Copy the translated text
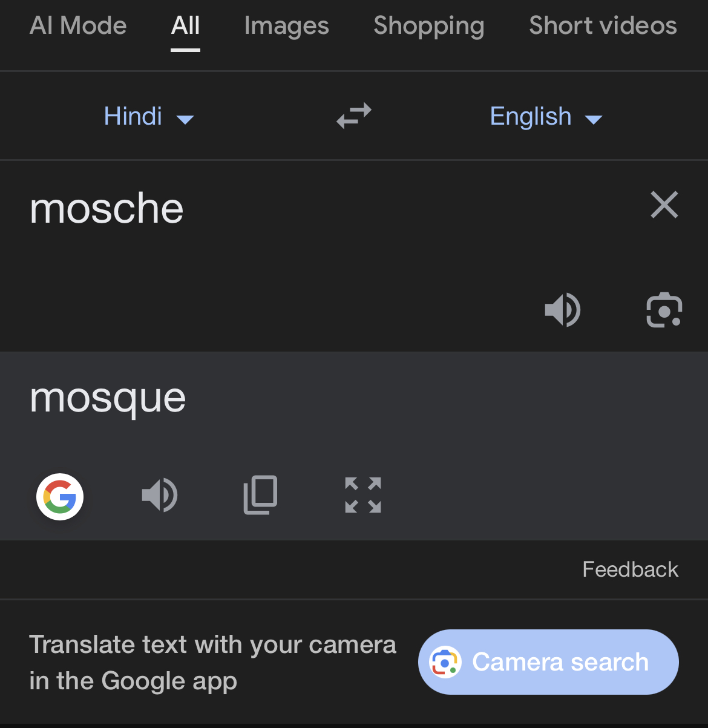Screen dimensions: 708x728 click(260, 495)
